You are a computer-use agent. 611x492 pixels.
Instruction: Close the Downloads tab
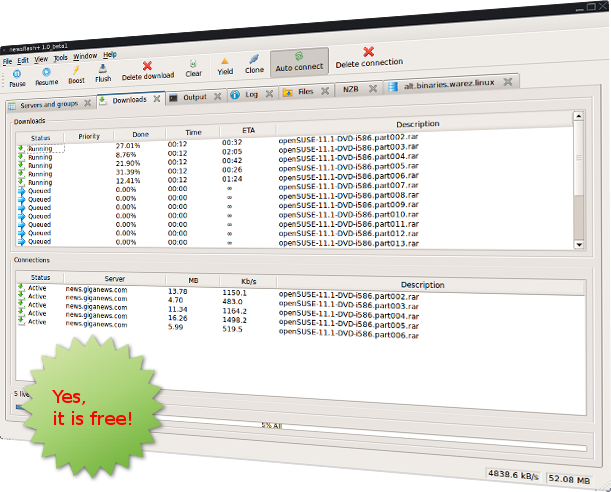point(157,99)
